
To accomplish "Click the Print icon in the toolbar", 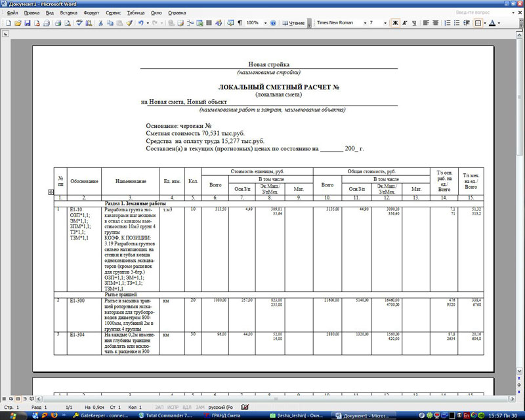I will tap(58, 23).
